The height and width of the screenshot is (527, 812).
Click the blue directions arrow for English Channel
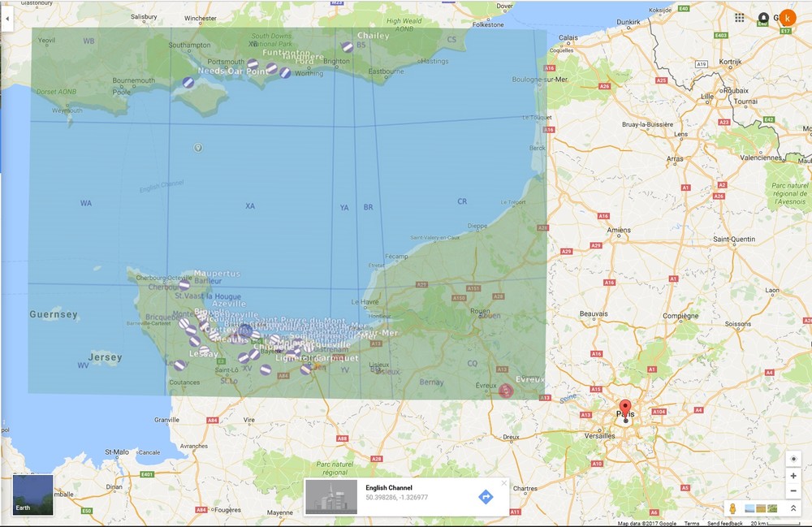(x=486, y=496)
